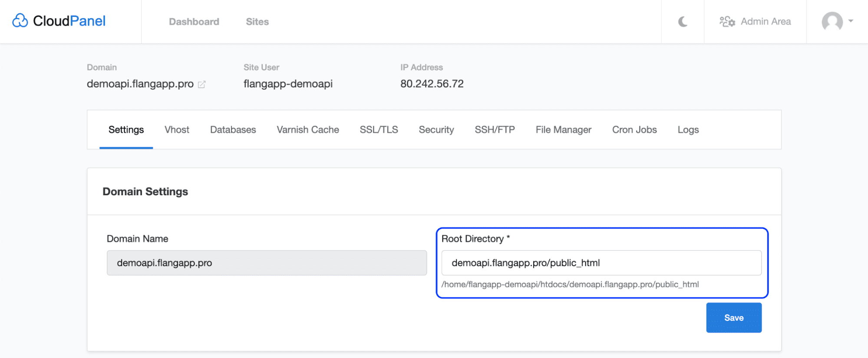Viewport: 868px width, 358px height.
Task: Open the Databases tab
Action: (x=233, y=130)
